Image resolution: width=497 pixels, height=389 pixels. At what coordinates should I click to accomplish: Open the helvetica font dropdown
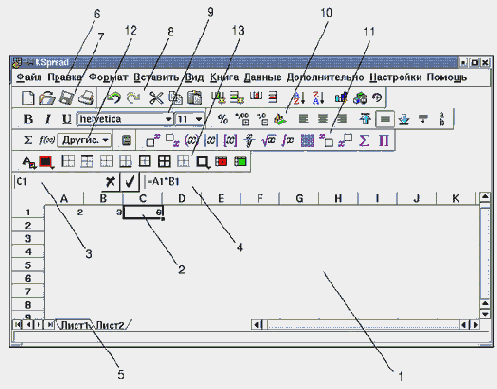125,119
